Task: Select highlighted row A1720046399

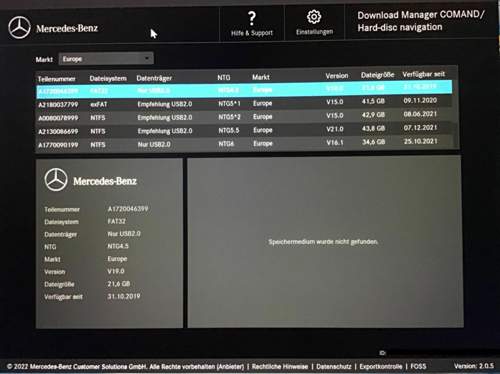Action: pyautogui.click(x=244, y=89)
